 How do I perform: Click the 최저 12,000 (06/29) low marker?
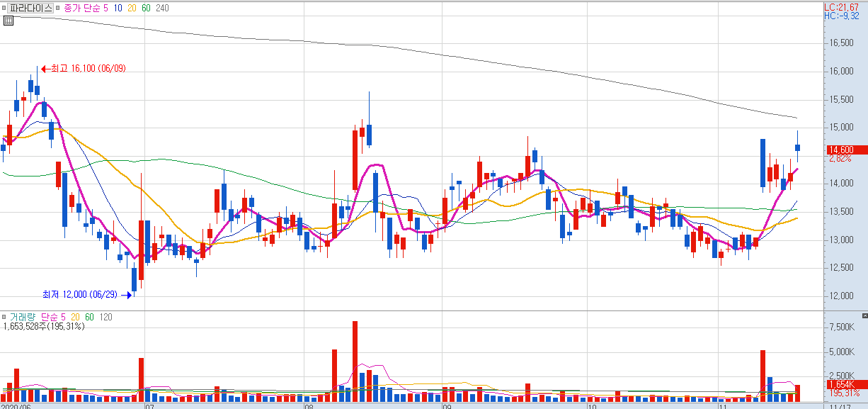pos(86,293)
